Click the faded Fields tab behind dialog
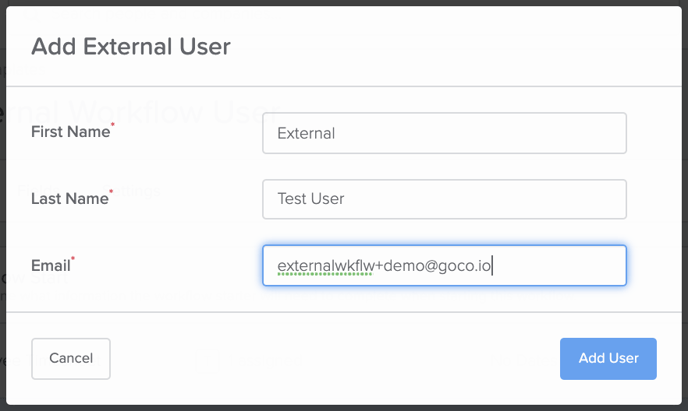 [39, 191]
